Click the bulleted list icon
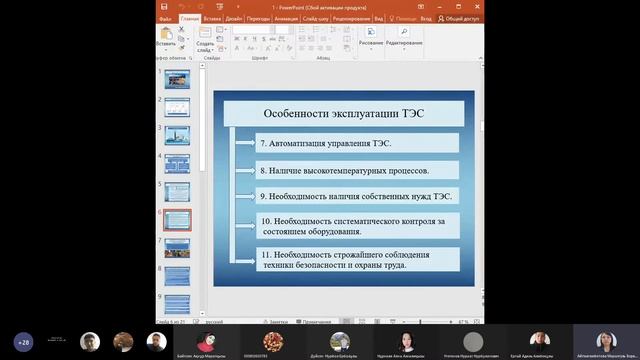 pos(302,29)
